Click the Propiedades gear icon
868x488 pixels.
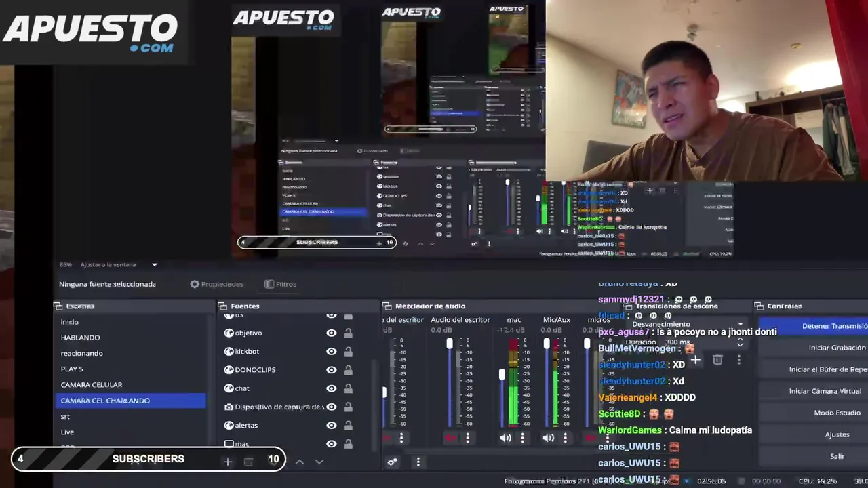coord(195,284)
